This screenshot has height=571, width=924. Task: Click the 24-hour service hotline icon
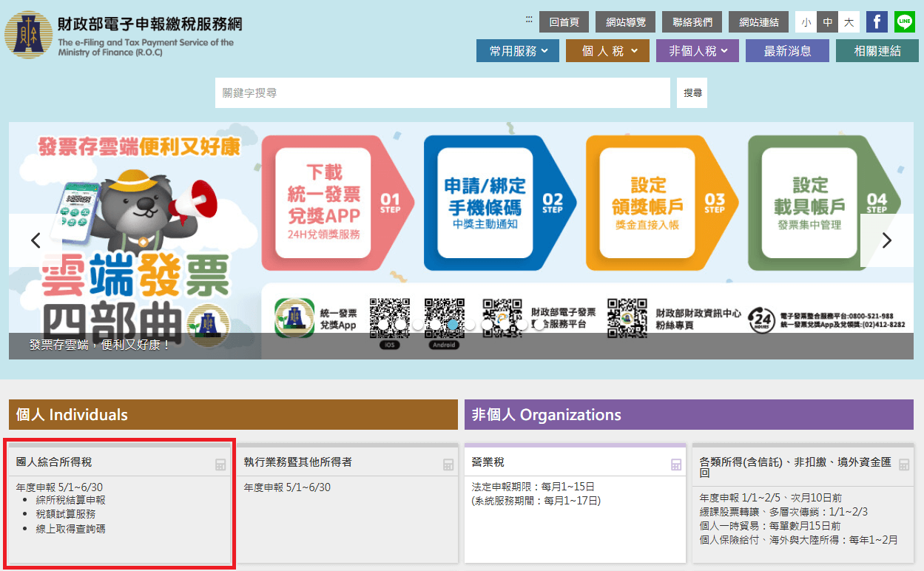pyautogui.click(x=762, y=319)
